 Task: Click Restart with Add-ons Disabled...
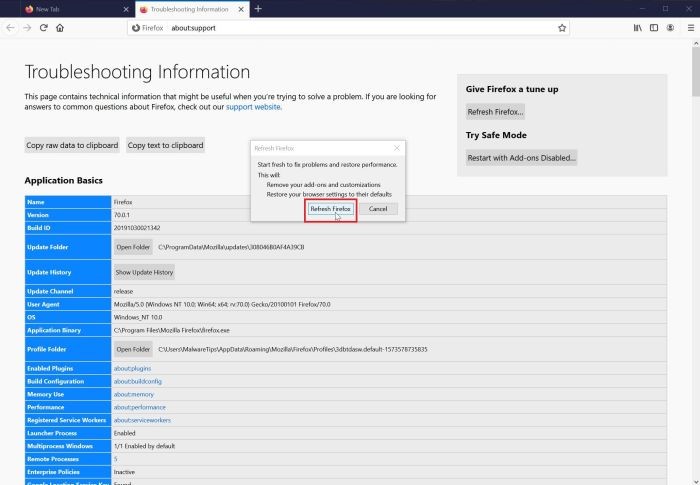point(521,158)
